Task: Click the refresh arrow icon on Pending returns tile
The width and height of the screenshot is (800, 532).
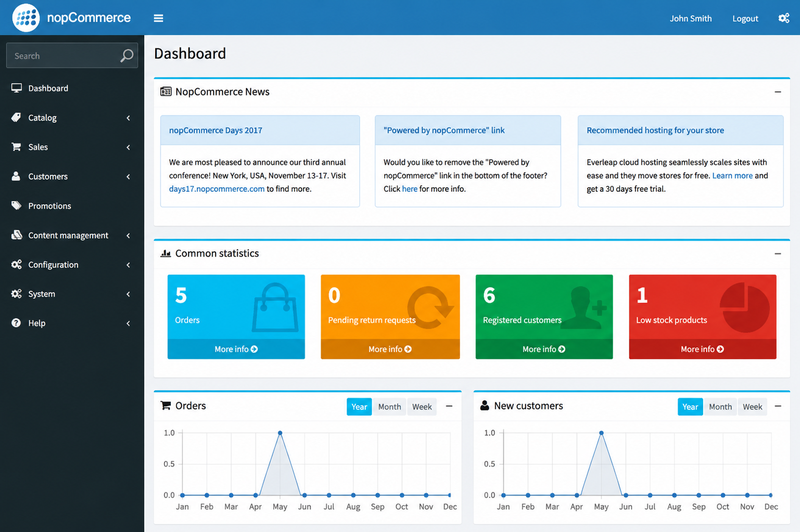Action: [430, 308]
